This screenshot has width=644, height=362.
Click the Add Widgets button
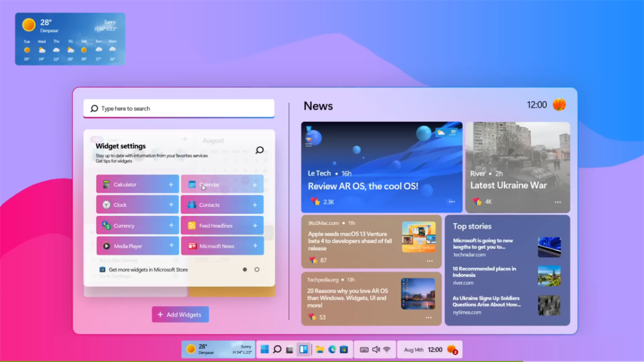180,314
